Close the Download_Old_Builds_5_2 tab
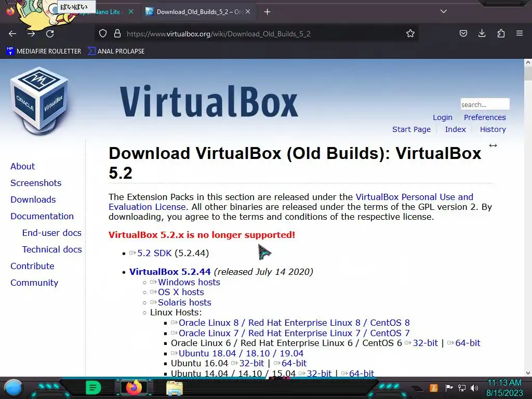 [x=248, y=11]
